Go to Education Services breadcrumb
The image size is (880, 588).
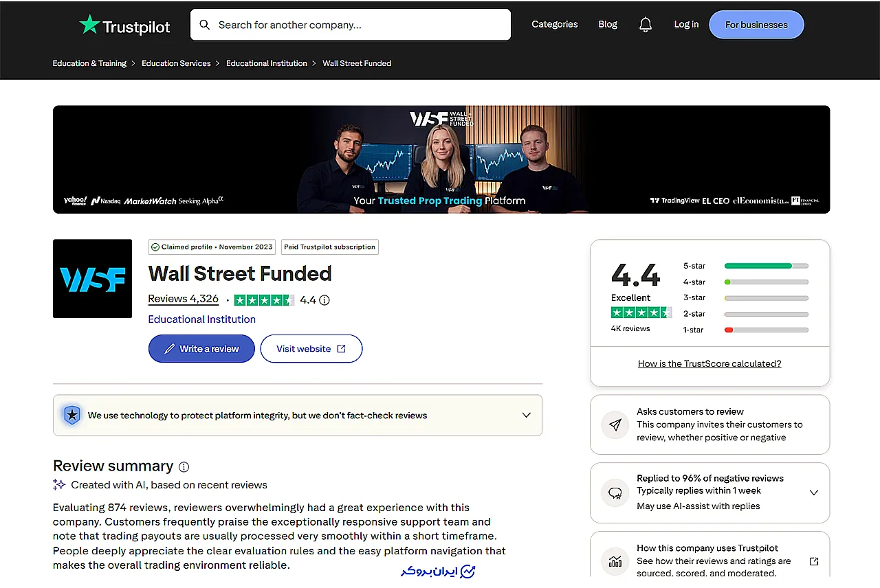point(176,63)
